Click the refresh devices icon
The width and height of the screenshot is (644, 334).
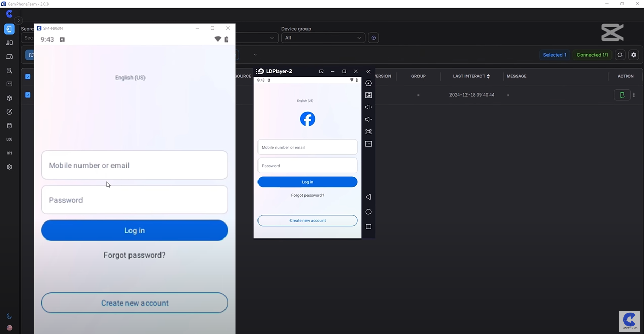point(620,55)
